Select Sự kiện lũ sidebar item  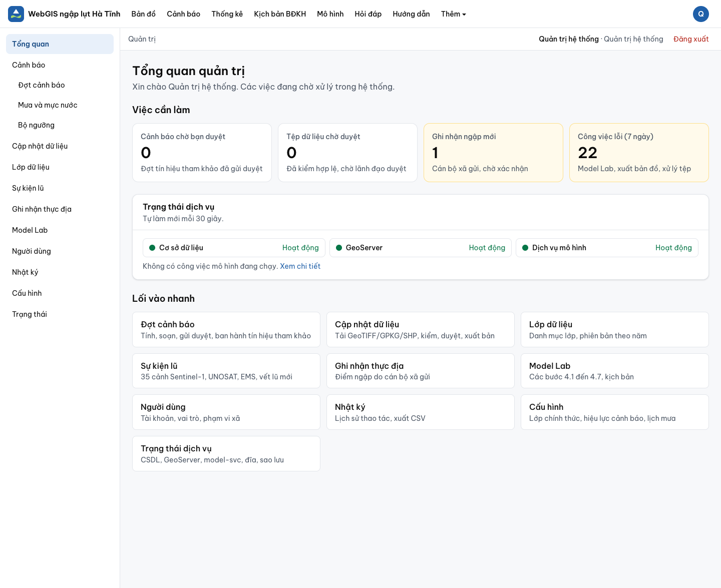pyautogui.click(x=60, y=188)
